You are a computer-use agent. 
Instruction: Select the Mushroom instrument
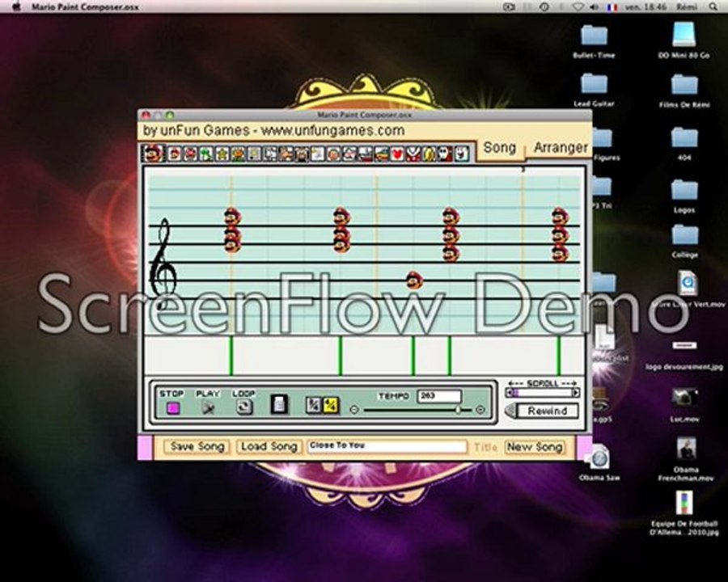[190, 154]
